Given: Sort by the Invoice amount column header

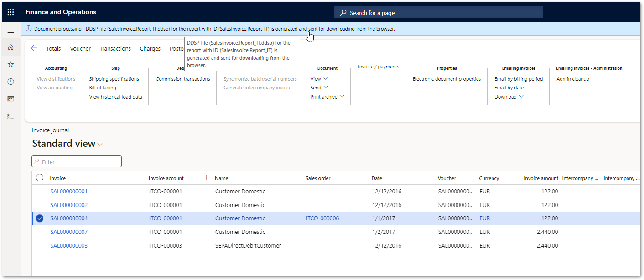Looking at the screenshot, I should (x=541, y=178).
